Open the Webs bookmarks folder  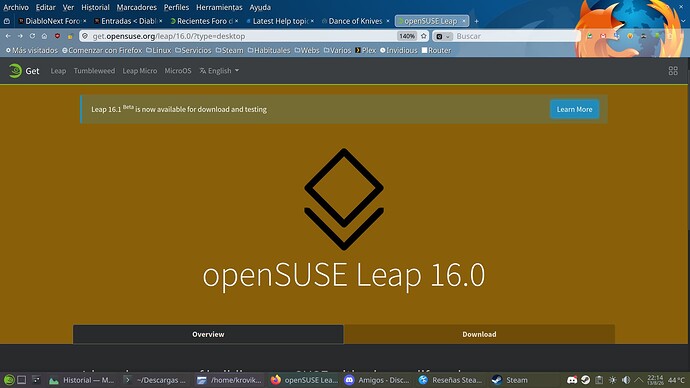(x=307, y=51)
